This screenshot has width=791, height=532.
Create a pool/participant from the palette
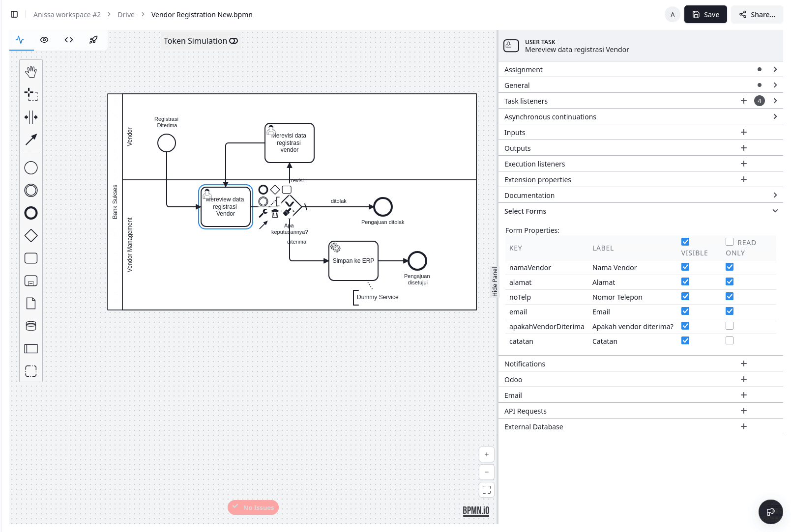tap(31, 349)
